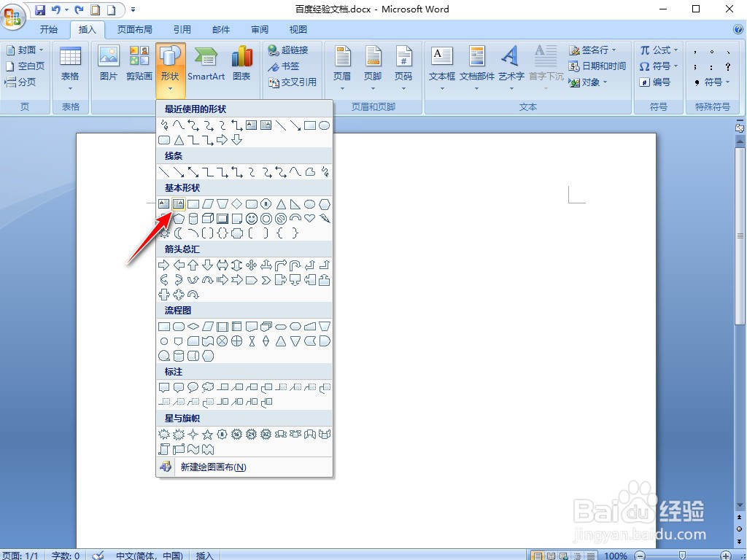
Task: Select the donut shape
Action: tap(266, 219)
